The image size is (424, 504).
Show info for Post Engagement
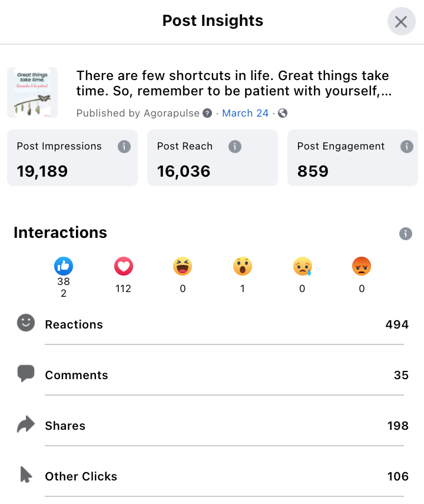407,147
